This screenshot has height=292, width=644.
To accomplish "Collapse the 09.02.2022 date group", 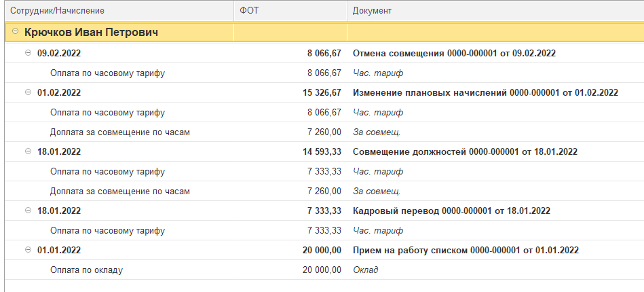I will (29, 53).
